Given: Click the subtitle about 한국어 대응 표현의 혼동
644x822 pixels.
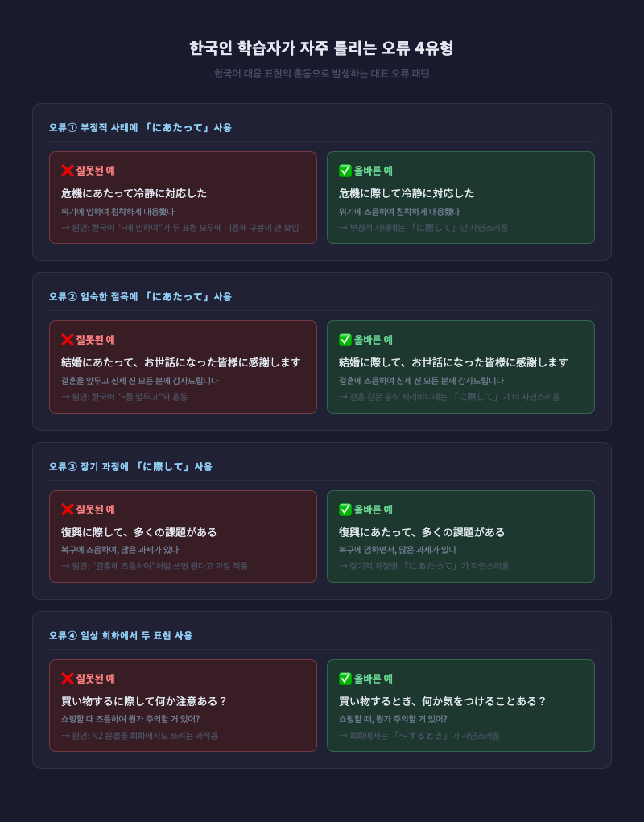Looking at the screenshot, I should pyautogui.click(x=322, y=73).
